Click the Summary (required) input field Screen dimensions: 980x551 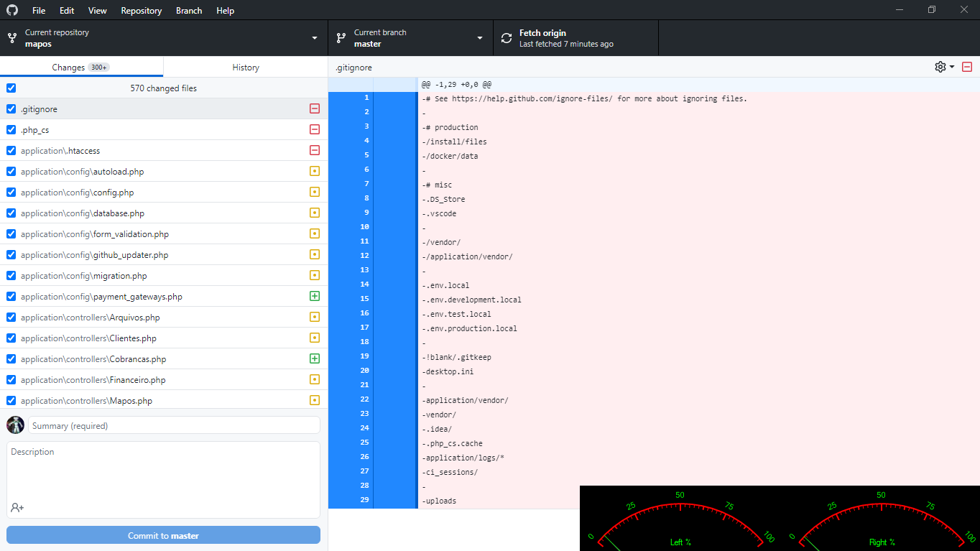[x=172, y=425]
